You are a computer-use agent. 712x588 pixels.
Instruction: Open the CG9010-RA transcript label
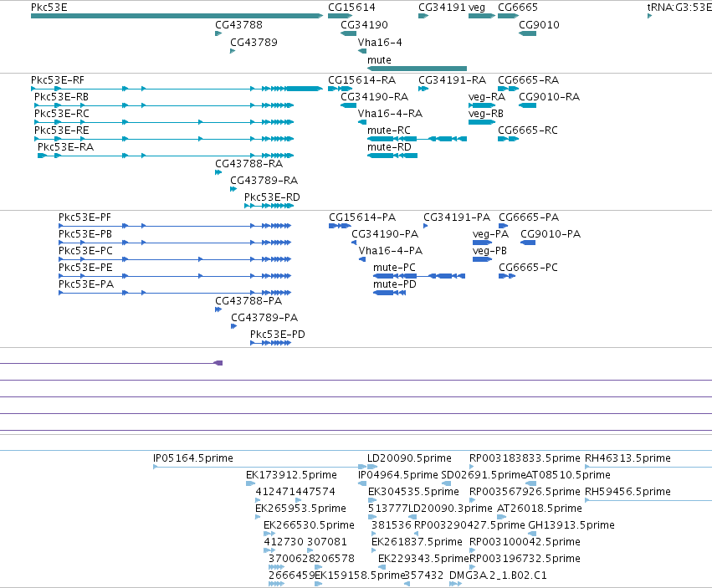(549, 97)
